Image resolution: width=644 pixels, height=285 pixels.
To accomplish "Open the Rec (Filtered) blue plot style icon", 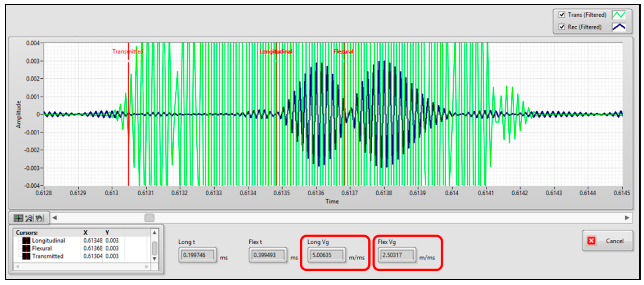I will [618, 27].
